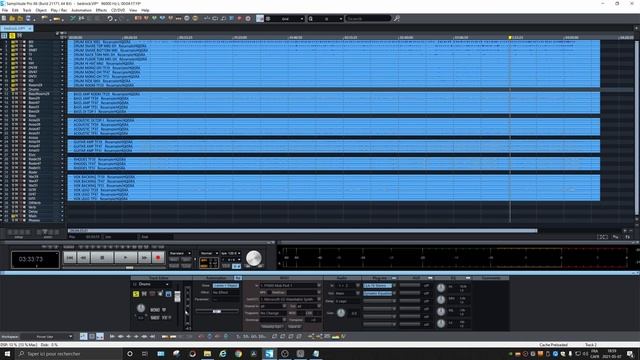Click the Automation section header
This screenshot has height=360, width=640.
[217, 278]
